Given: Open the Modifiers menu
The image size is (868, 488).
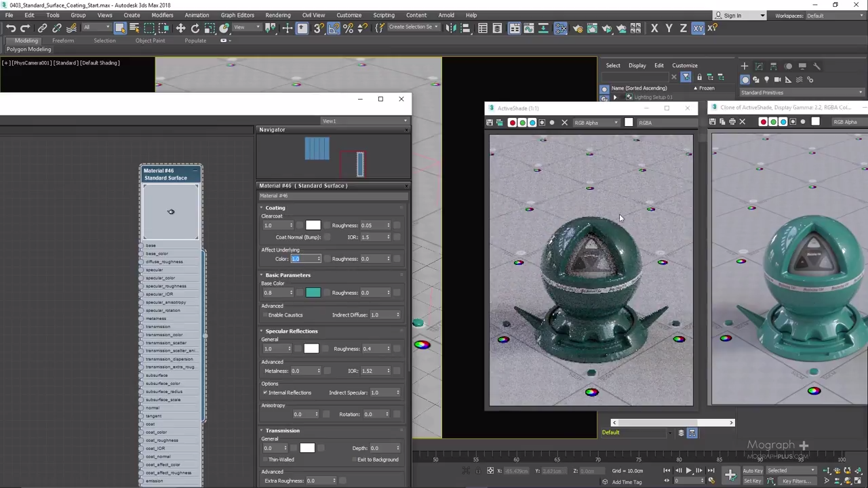Looking at the screenshot, I should tap(162, 15).
